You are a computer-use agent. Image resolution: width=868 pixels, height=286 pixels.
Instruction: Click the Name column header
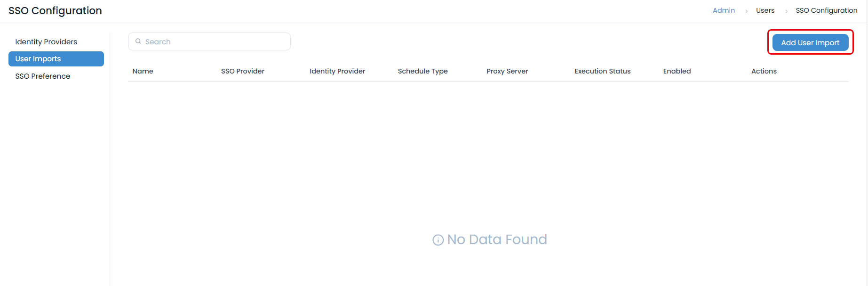(x=143, y=71)
